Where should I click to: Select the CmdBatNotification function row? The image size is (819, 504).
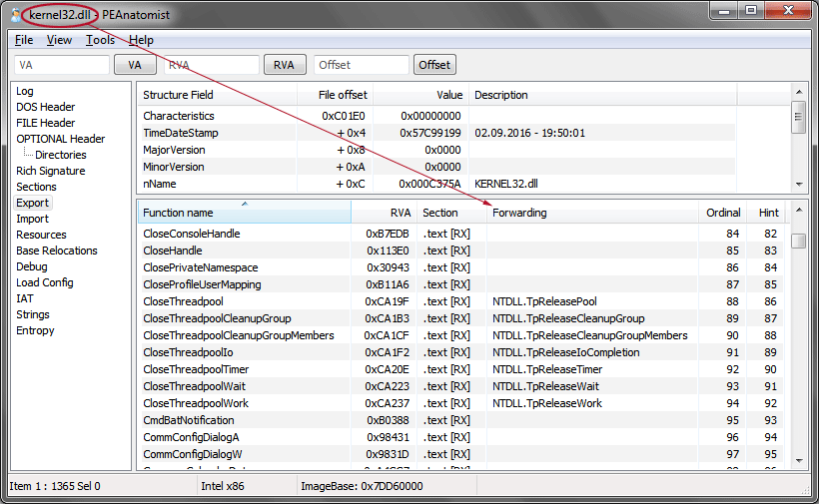point(460,420)
